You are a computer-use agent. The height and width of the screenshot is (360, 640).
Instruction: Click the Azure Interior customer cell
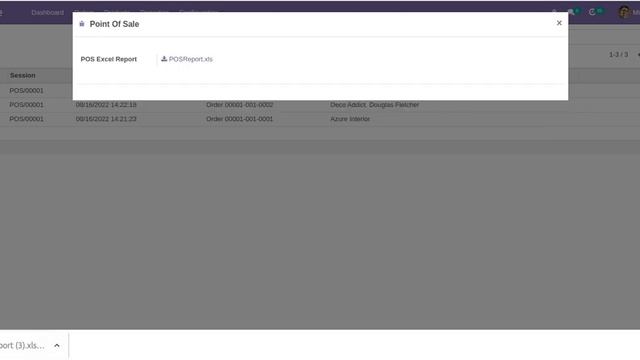coord(350,119)
